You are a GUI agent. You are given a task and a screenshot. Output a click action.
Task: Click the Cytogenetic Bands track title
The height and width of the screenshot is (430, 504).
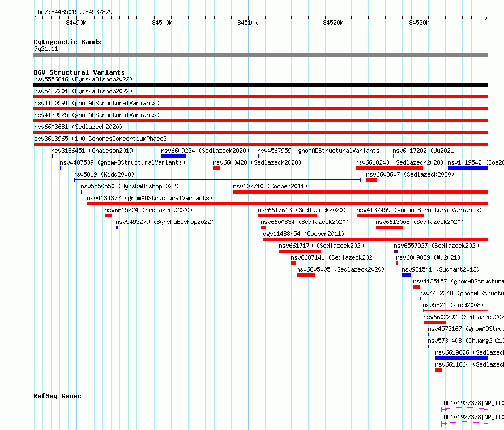click(x=67, y=42)
